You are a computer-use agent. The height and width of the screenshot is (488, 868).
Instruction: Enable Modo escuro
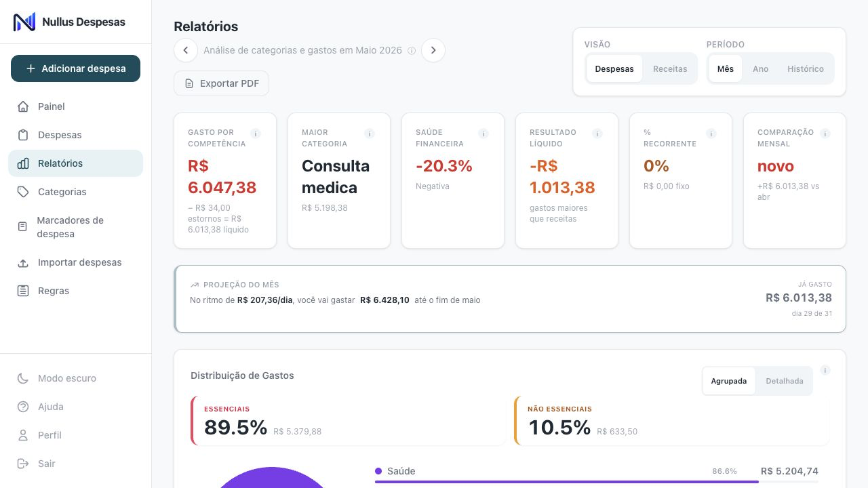tap(76, 378)
